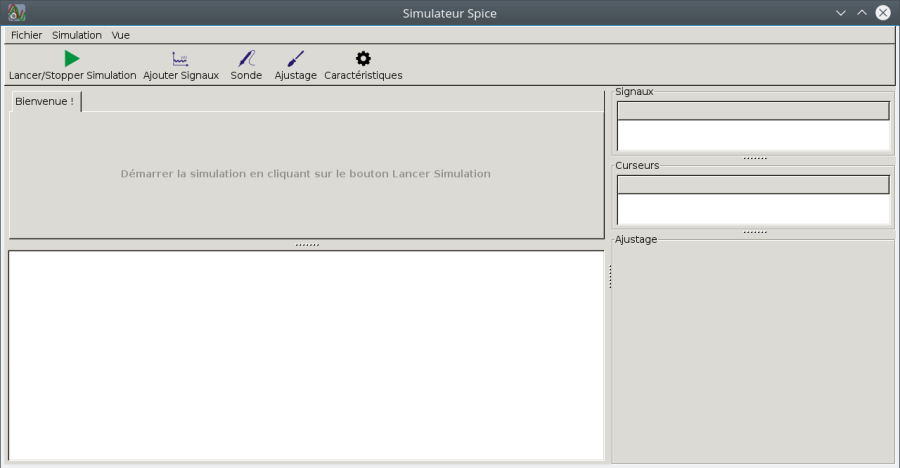Open the Fichier menu
Screen dimensions: 900x468
pos(26,35)
